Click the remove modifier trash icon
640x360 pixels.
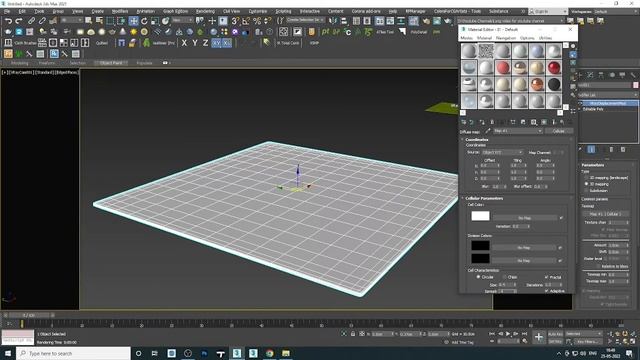611,149
